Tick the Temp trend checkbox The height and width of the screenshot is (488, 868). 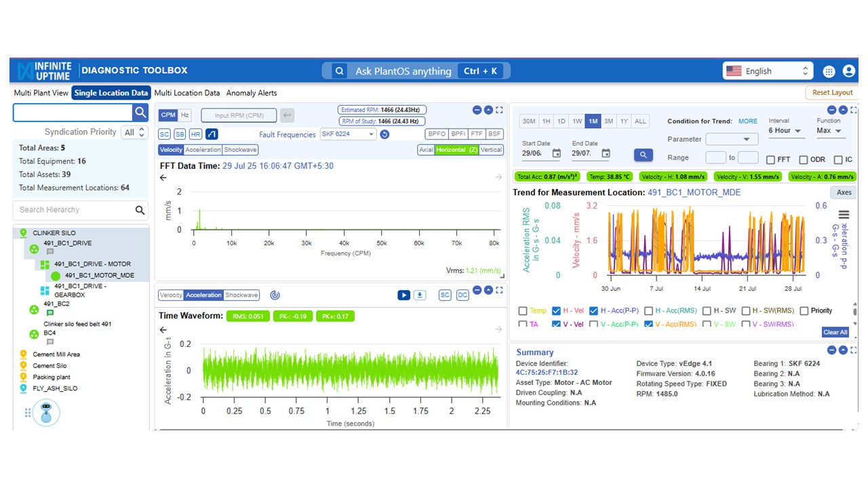point(523,310)
